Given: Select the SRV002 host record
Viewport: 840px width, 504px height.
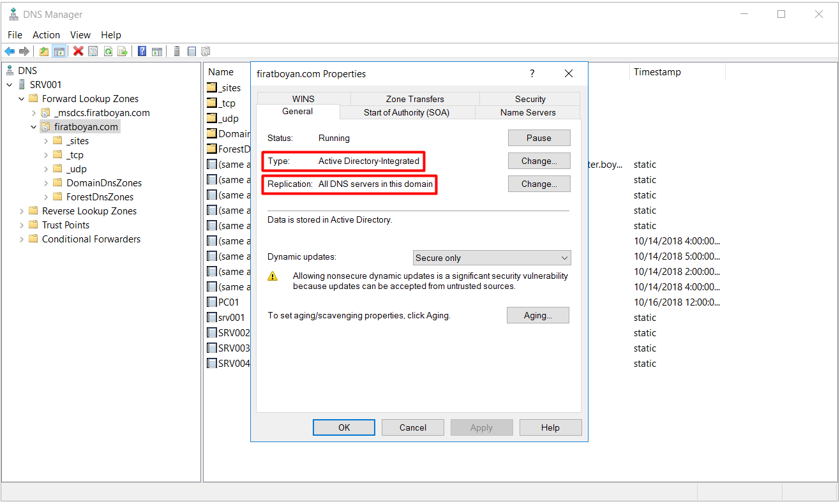Looking at the screenshot, I should [x=229, y=333].
